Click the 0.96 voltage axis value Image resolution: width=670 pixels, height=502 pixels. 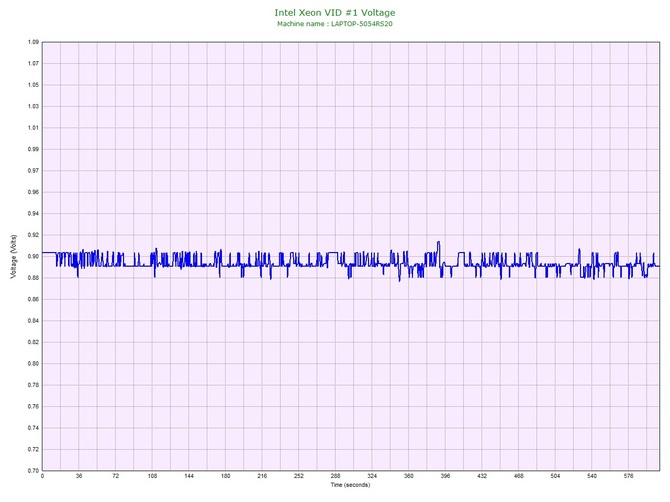tap(33, 192)
